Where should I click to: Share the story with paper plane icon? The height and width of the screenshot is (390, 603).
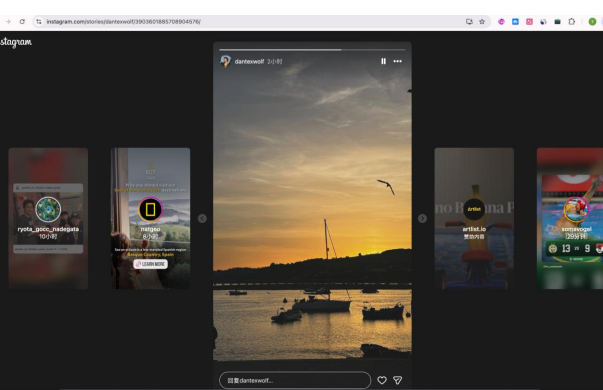(397, 380)
